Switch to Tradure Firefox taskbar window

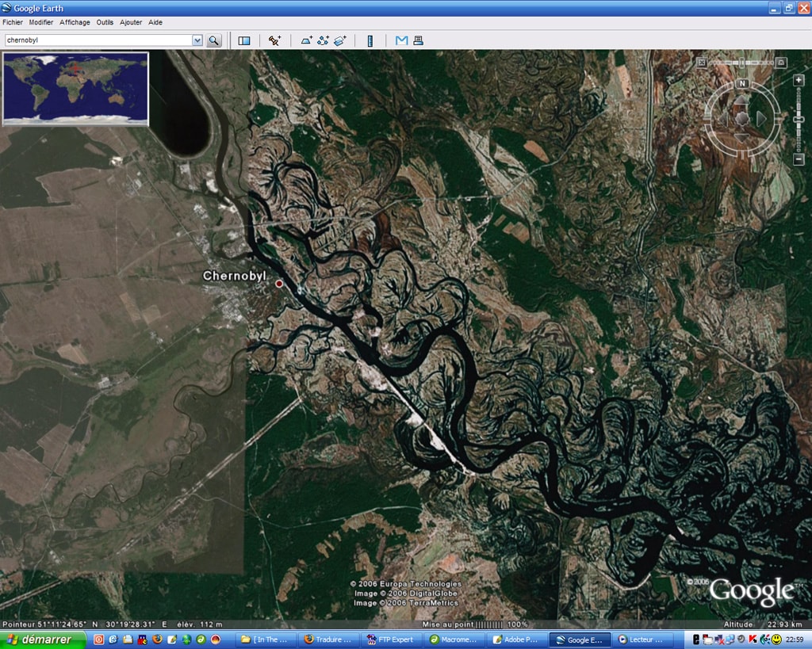coord(328,639)
